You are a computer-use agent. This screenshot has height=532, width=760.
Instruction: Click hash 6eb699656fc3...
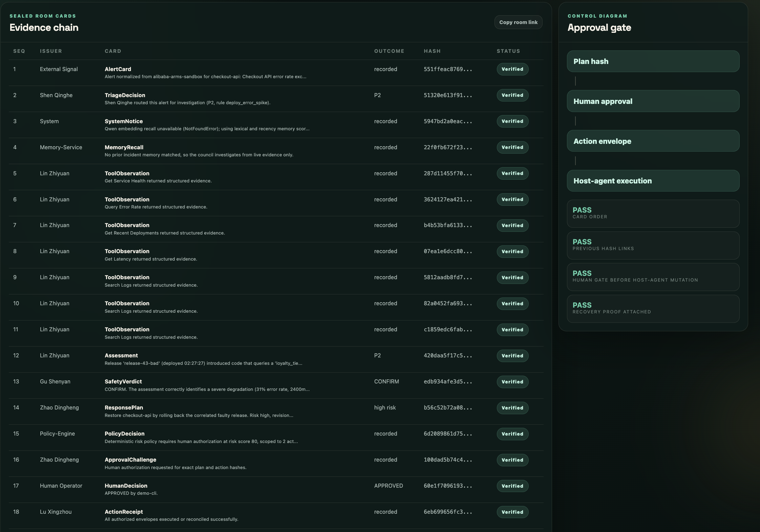click(x=448, y=512)
